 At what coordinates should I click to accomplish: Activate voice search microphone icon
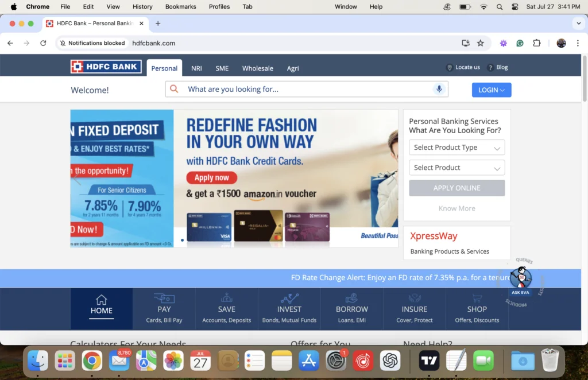439,89
